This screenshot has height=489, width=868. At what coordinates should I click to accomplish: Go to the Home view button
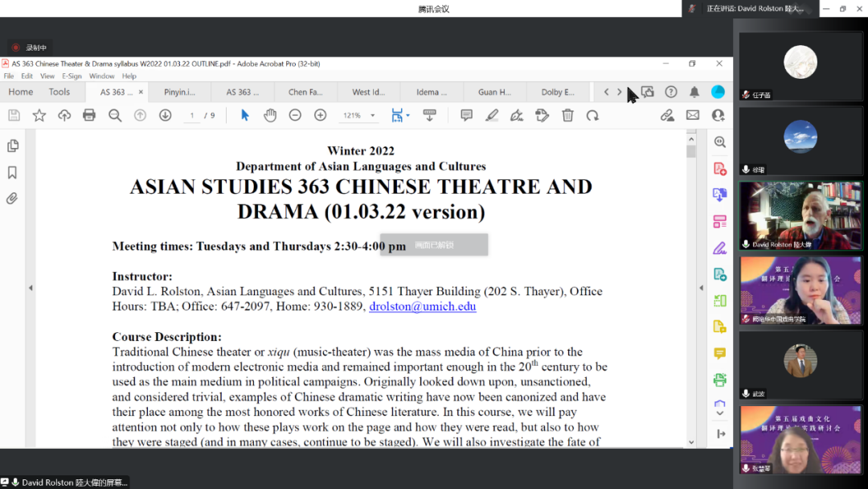pyautogui.click(x=20, y=92)
